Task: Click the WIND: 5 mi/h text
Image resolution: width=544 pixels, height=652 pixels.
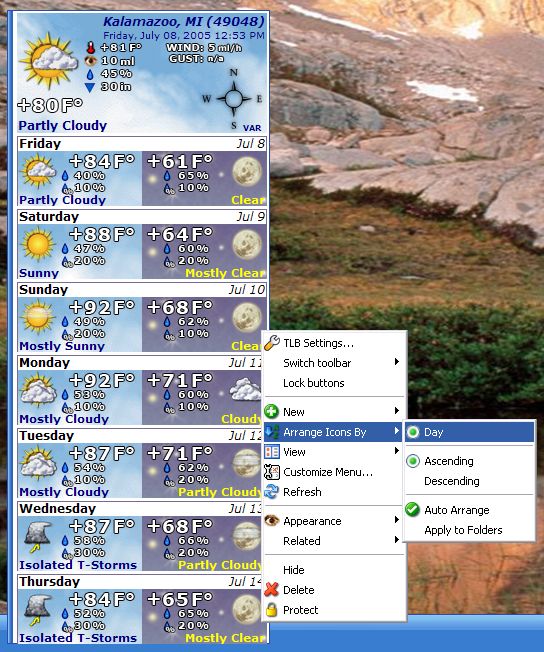Action: coord(204,48)
